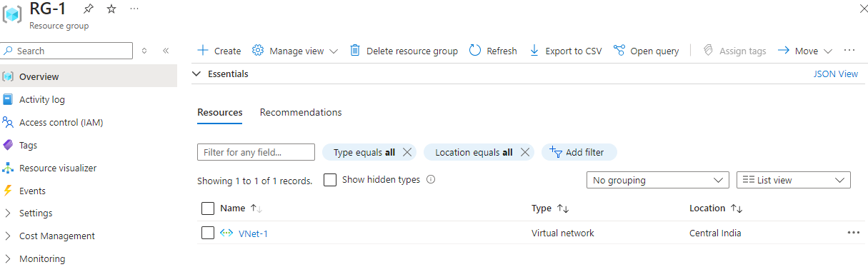The height and width of the screenshot is (272, 868).
Task: Open JSON View
Action: [x=836, y=74]
